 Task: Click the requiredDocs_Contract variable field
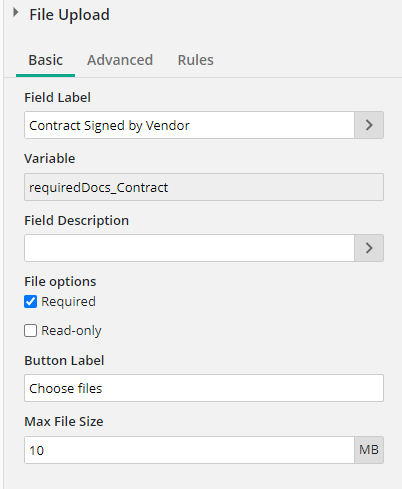coord(204,187)
